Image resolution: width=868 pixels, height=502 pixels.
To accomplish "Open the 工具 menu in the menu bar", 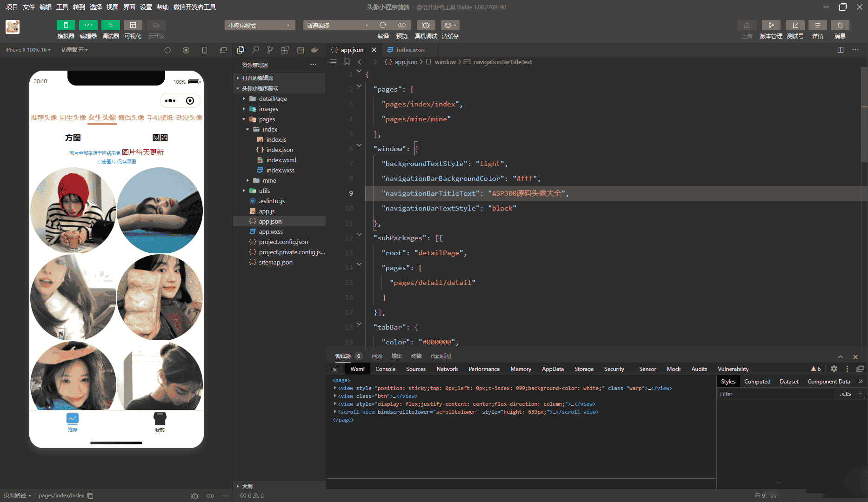I will 62,7.
